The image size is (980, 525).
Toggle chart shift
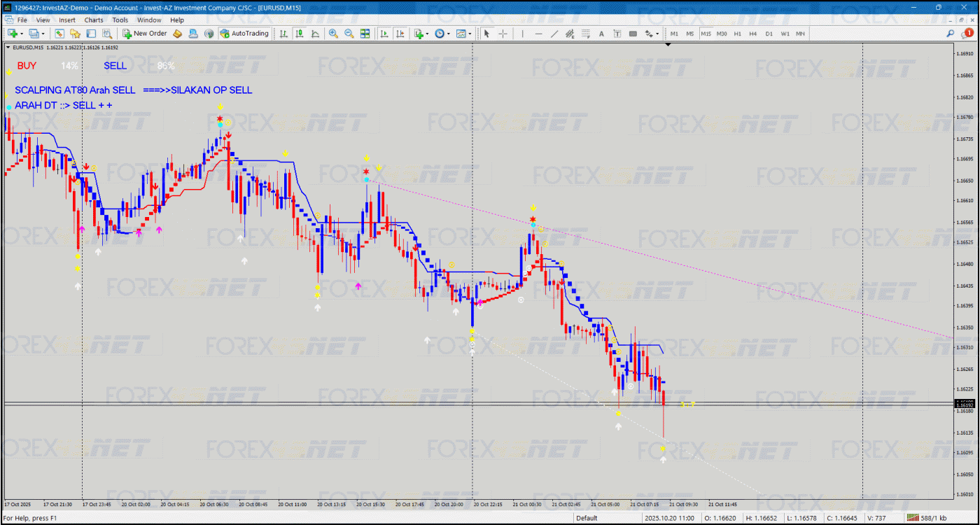400,34
